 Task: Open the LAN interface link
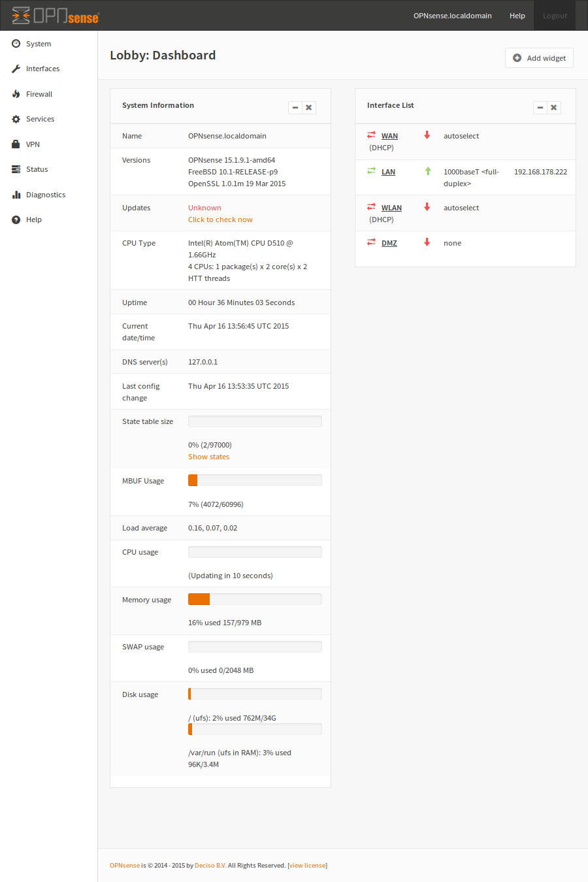point(388,172)
